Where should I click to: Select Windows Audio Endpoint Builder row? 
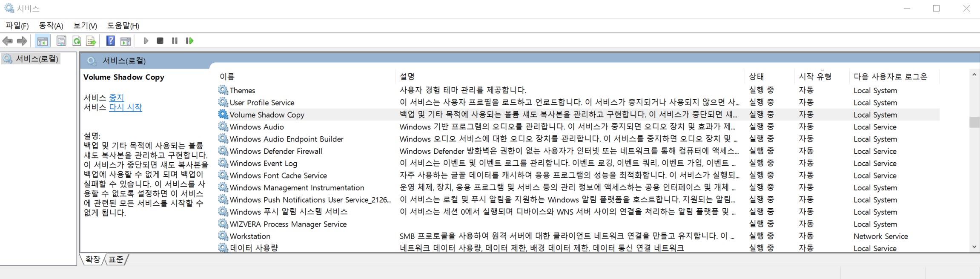pos(578,139)
